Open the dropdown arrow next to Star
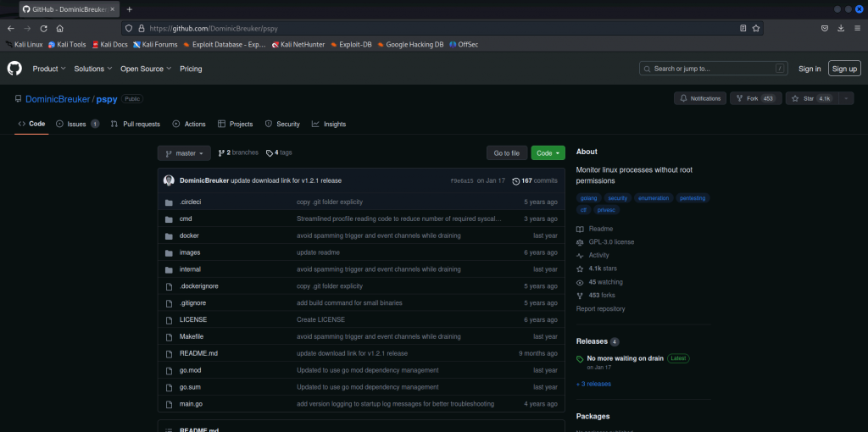The image size is (868, 432). coord(846,98)
